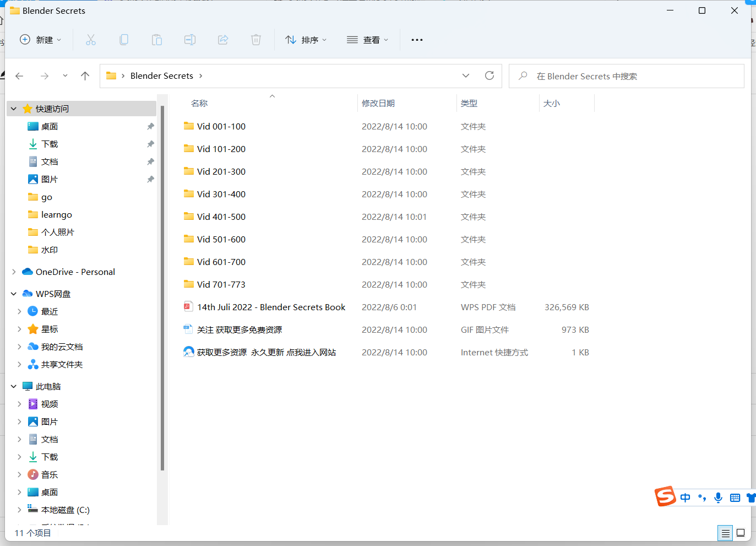Click the 2022/8/6 0:01 date cell
Screen dimensions: 756x546
click(x=389, y=307)
